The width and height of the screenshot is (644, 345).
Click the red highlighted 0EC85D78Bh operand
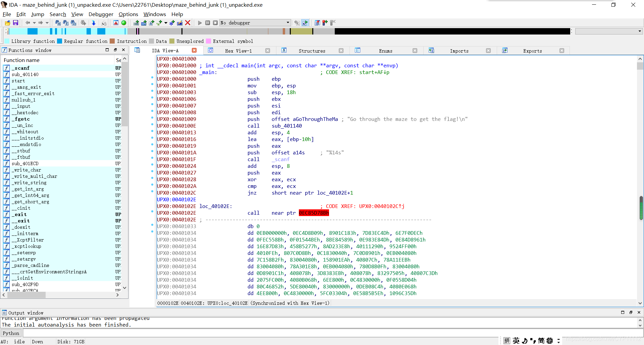314,213
